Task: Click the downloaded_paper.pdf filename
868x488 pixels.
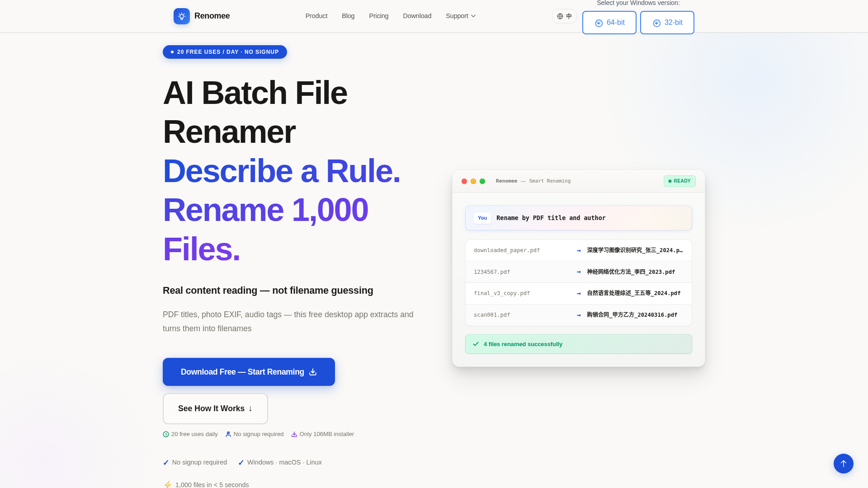Action: (x=507, y=250)
